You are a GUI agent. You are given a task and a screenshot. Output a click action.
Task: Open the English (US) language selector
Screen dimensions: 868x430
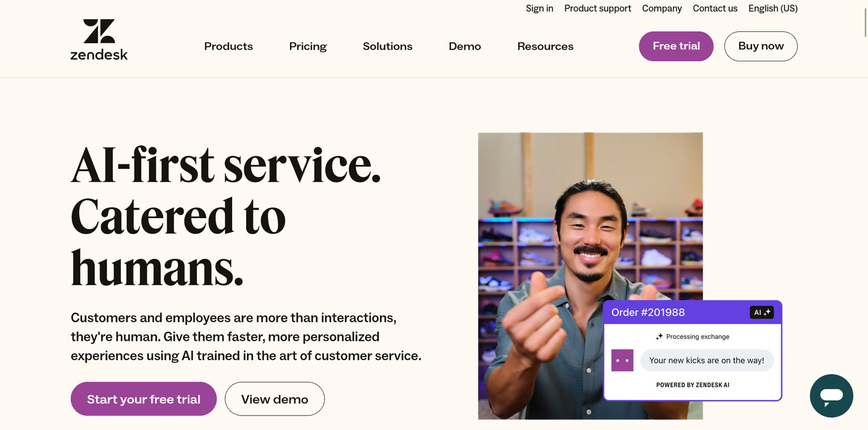[773, 8]
